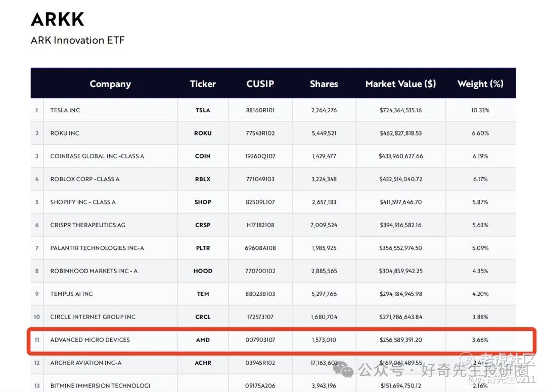The height and width of the screenshot is (392, 546).
Task: Click the Weight (%) column header
Action: point(480,84)
